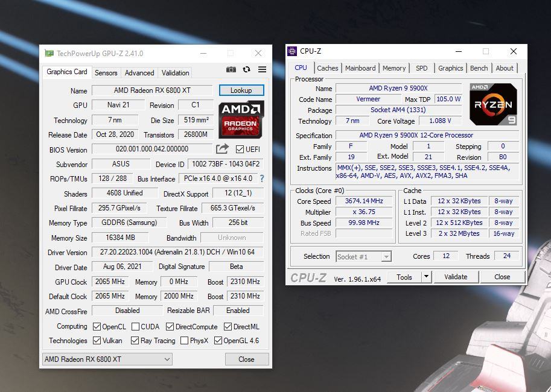Image resolution: width=551 pixels, height=392 pixels.
Task: Click the GPU-Z refresh icon
Action: click(247, 69)
